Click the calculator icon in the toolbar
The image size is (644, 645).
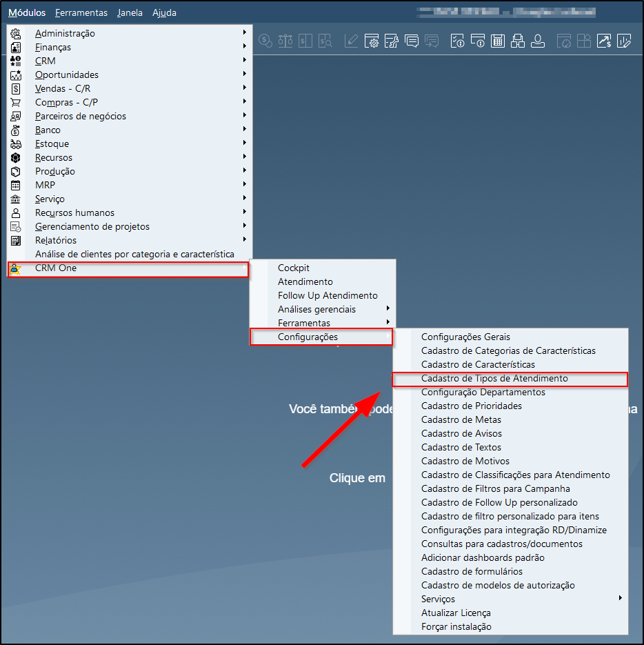[x=497, y=41]
